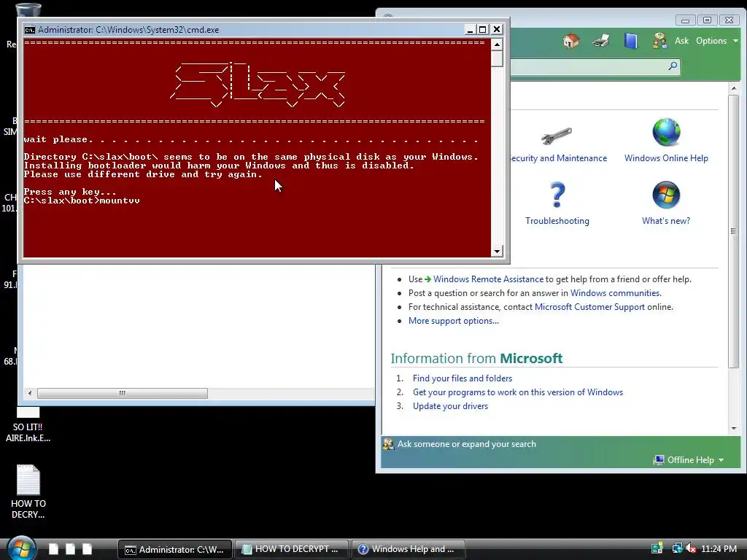Open the Options dropdown in Help
This screenshot has width=747, height=560.
(x=717, y=41)
